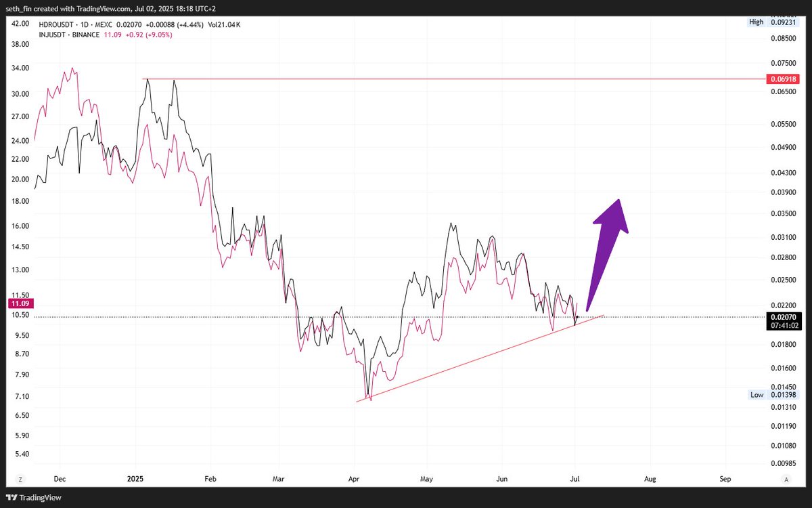Click the 27.00 value on the left axis
Viewport: 812px width, 508px height.
21,117
